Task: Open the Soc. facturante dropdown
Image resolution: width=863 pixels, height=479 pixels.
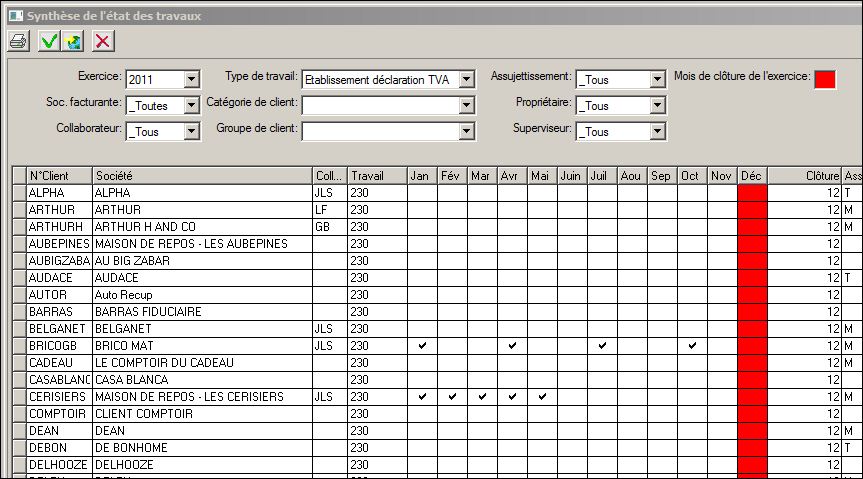Action: click(x=192, y=106)
